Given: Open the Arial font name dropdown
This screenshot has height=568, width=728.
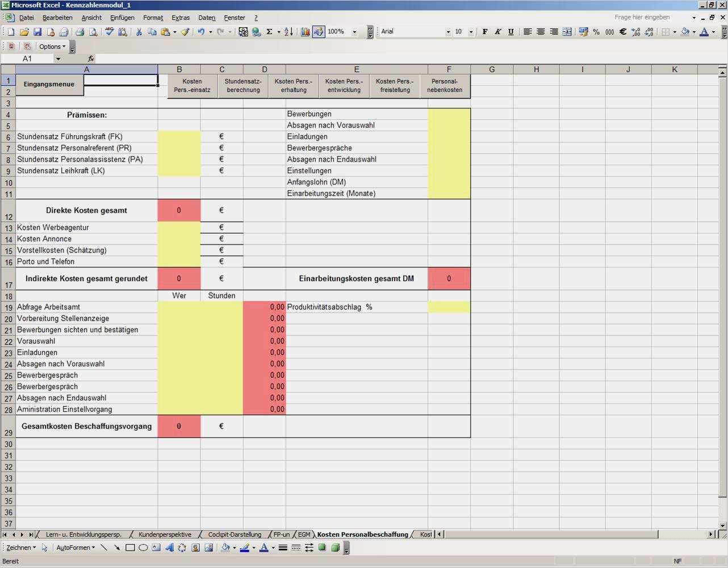Looking at the screenshot, I should tap(448, 32).
